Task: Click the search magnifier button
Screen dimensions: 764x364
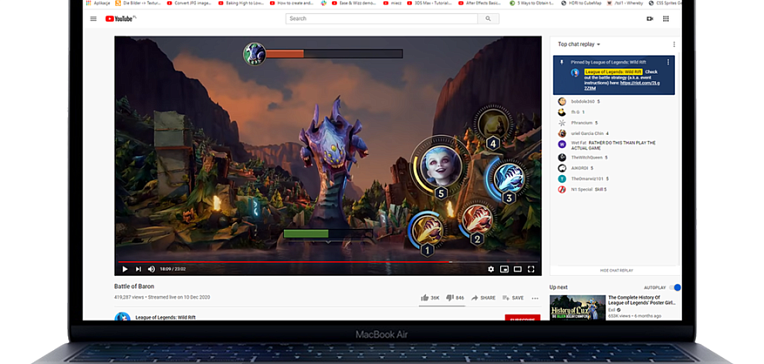Action: pos(488,19)
